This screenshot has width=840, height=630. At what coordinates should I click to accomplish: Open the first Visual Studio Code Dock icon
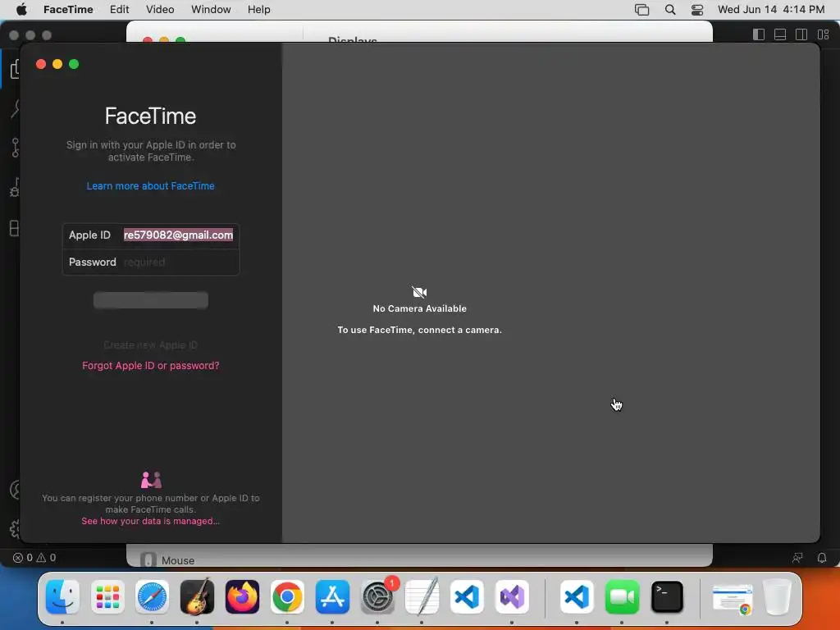(x=467, y=597)
